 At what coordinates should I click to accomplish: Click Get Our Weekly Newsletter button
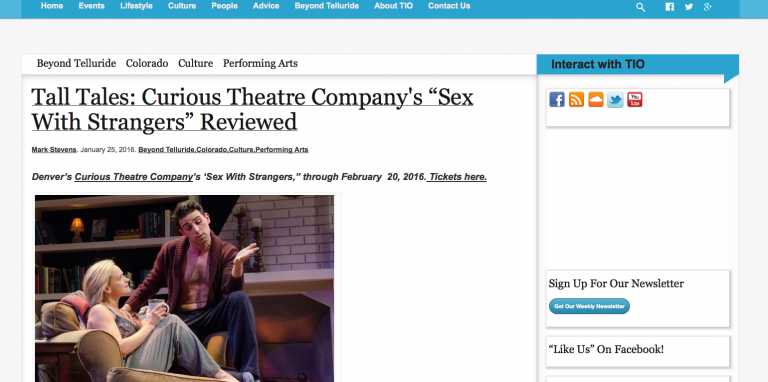tap(589, 306)
